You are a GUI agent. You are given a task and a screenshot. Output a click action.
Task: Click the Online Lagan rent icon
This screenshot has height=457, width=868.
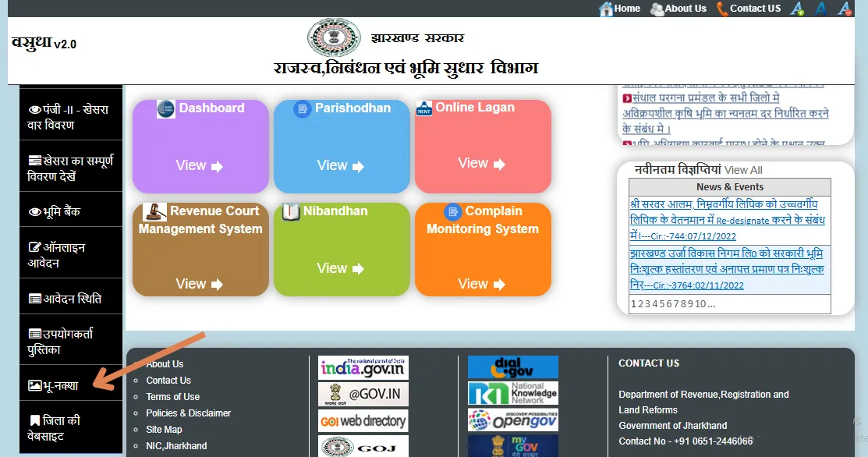(x=424, y=108)
